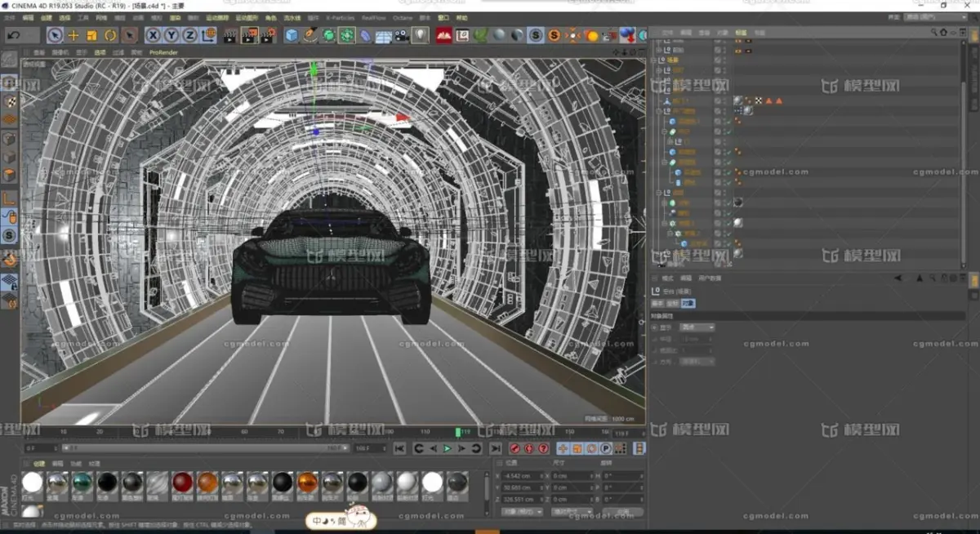
Task: Click the home icon in object manager
Action: tap(943, 32)
